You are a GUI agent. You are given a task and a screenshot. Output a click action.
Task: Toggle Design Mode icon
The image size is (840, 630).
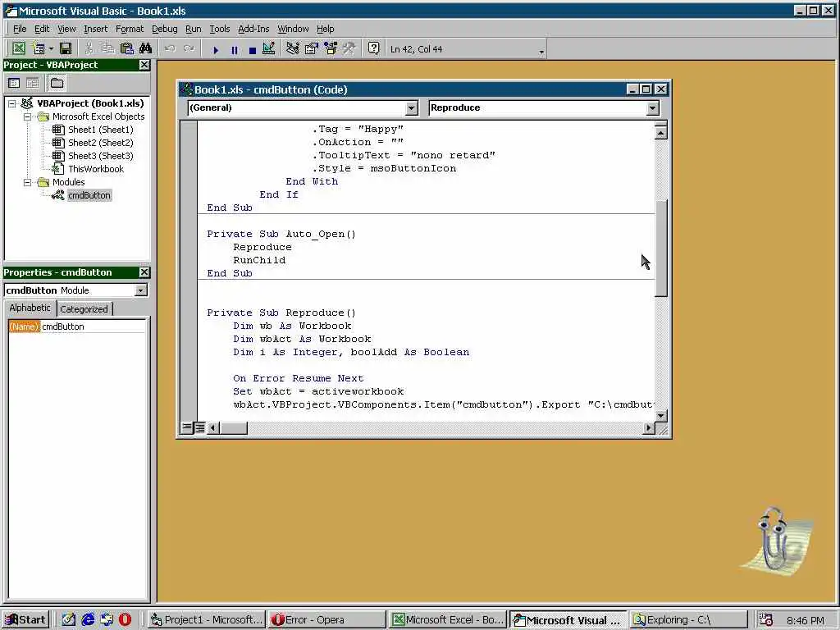(269, 48)
